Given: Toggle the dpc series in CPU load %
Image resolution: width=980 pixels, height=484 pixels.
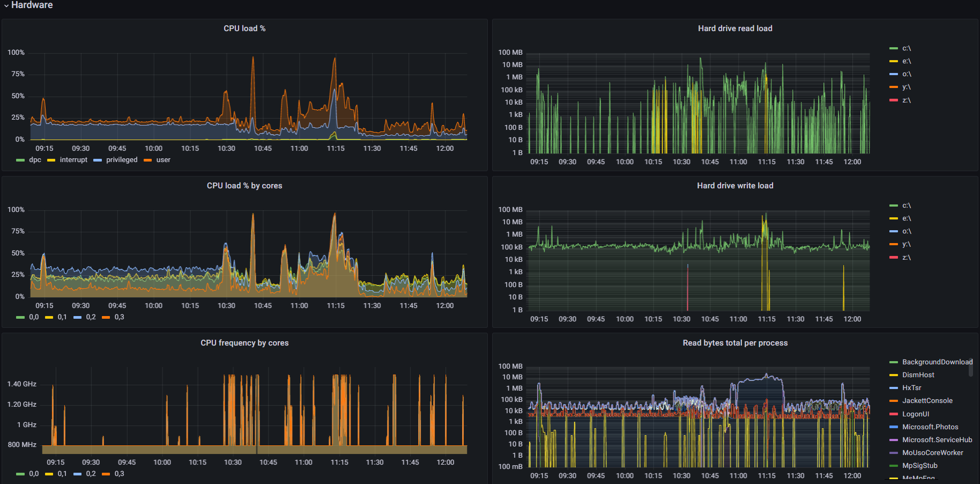Looking at the screenshot, I should coord(35,160).
